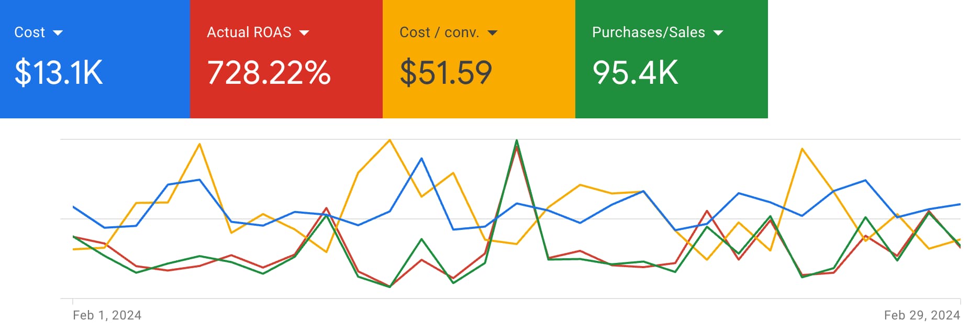Click the yellow peak nearest Feb 1

(x=199, y=144)
